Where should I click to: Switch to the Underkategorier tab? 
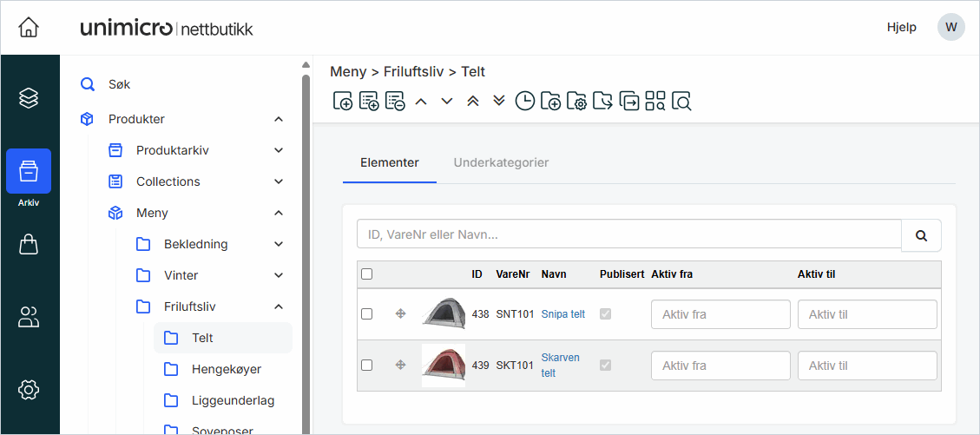click(501, 162)
